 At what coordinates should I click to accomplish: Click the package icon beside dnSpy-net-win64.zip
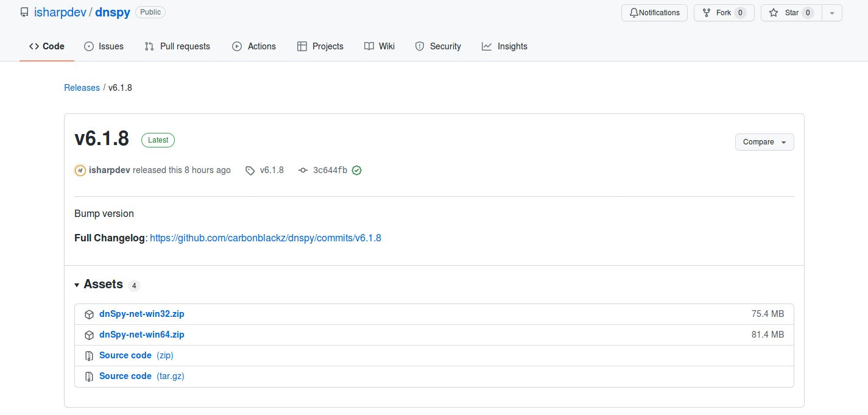pyautogui.click(x=89, y=335)
